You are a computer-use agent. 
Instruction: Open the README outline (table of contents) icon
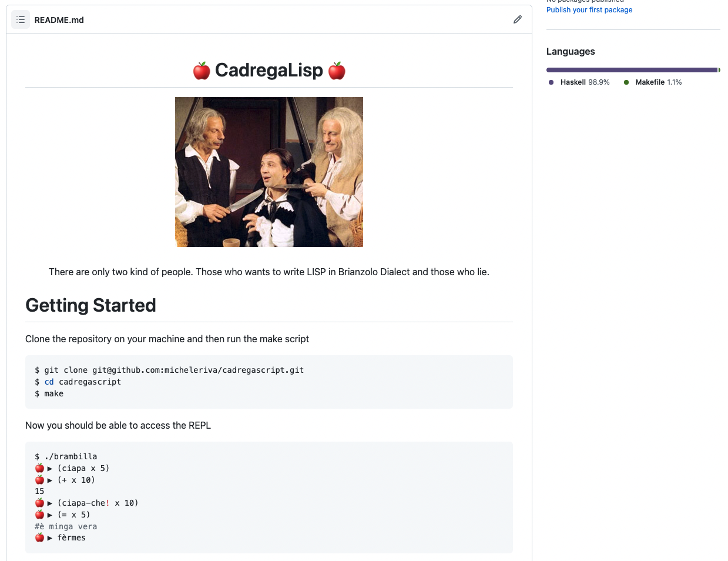tap(21, 19)
